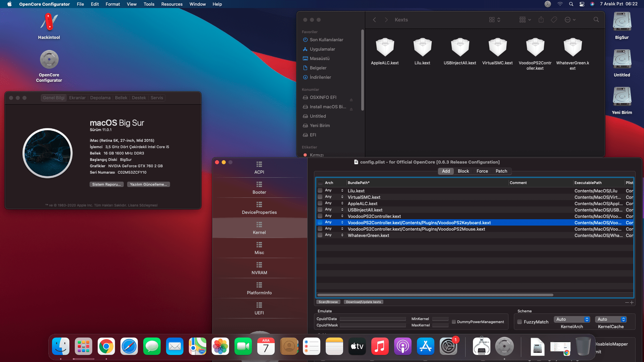
Task: Open the KernelCache Auto dropdown
Action: click(610, 319)
